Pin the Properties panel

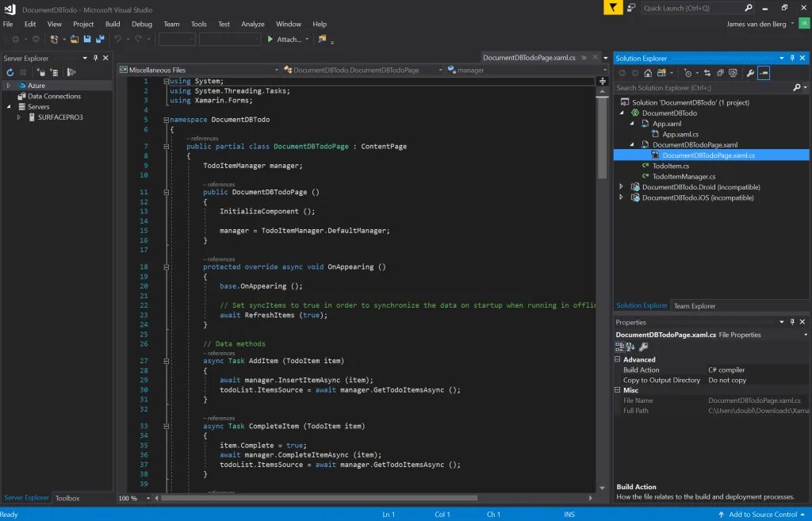point(792,322)
